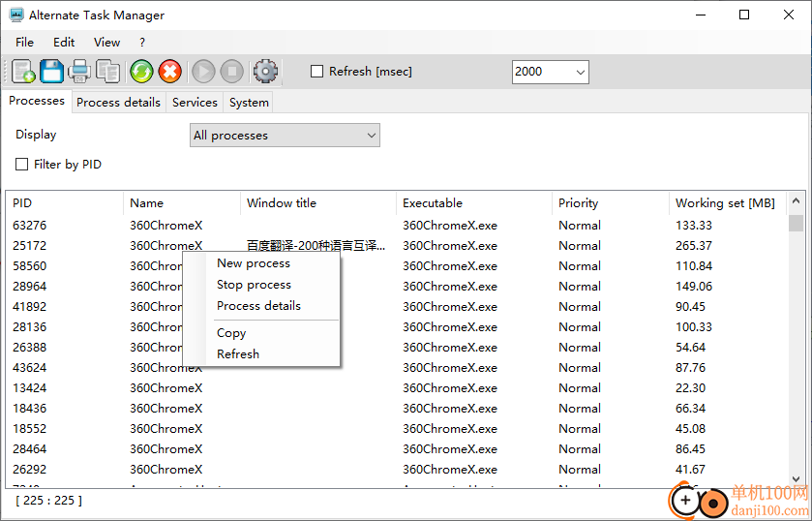Select process row with PID 26292
This screenshot has width=812, height=521.
point(397,469)
